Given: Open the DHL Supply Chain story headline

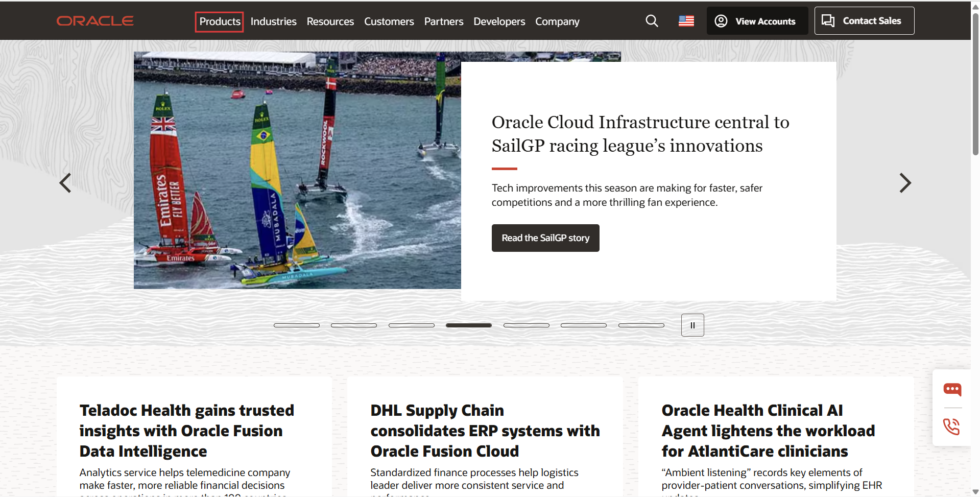Looking at the screenshot, I should click(485, 431).
